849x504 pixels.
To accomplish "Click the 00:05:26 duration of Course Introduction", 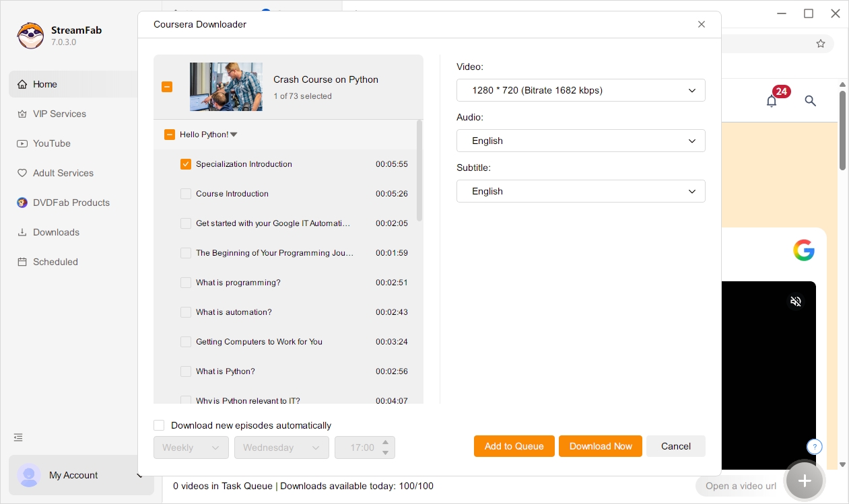I will [x=392, y=194].
